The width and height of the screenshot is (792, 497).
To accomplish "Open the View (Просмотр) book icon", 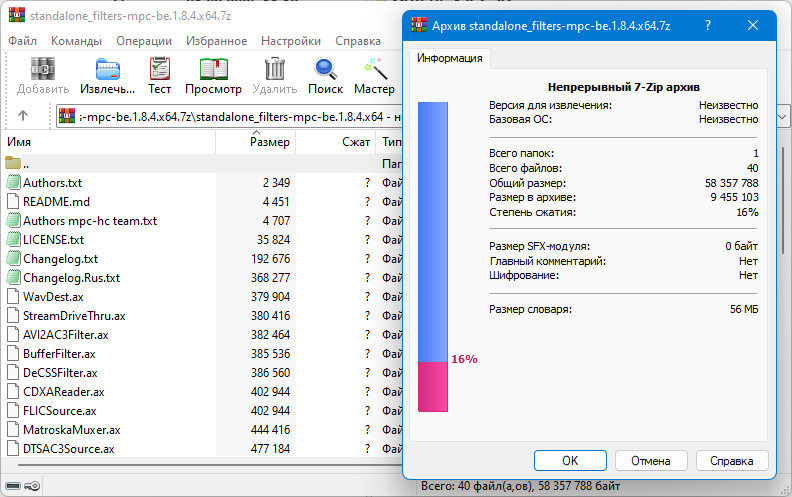I will pyautogui.click(x=214, y=69).
